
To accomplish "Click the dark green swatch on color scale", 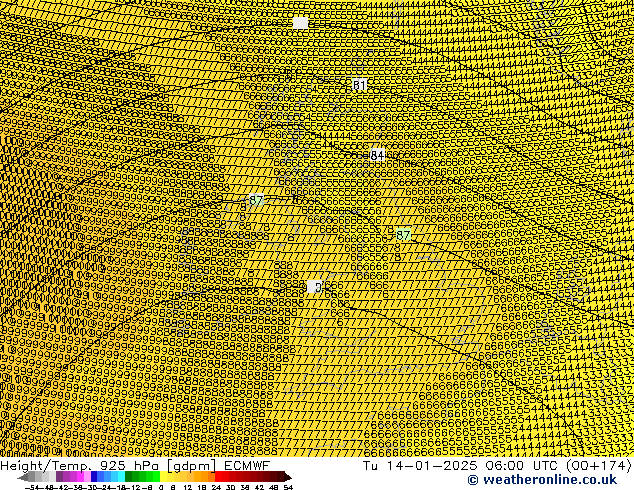I will point(129,477).
